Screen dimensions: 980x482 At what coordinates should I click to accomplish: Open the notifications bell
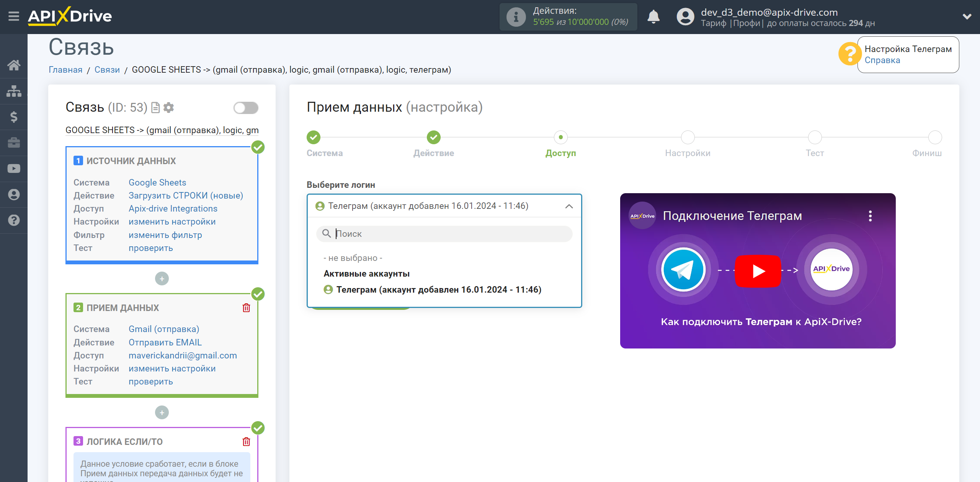(653, 17)
